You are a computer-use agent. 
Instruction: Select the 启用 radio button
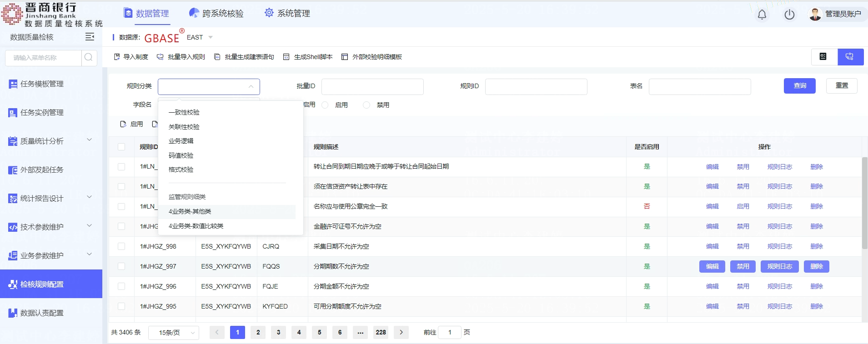pyautogui.click(x=325, y=105)
